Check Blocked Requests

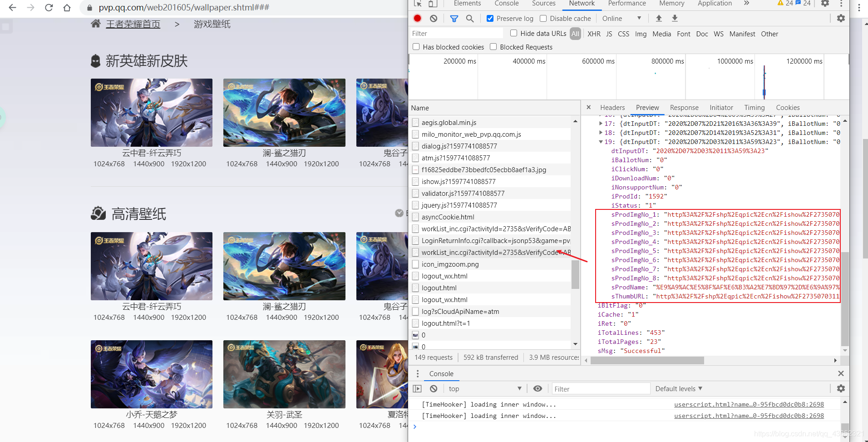tap(493, 46)
